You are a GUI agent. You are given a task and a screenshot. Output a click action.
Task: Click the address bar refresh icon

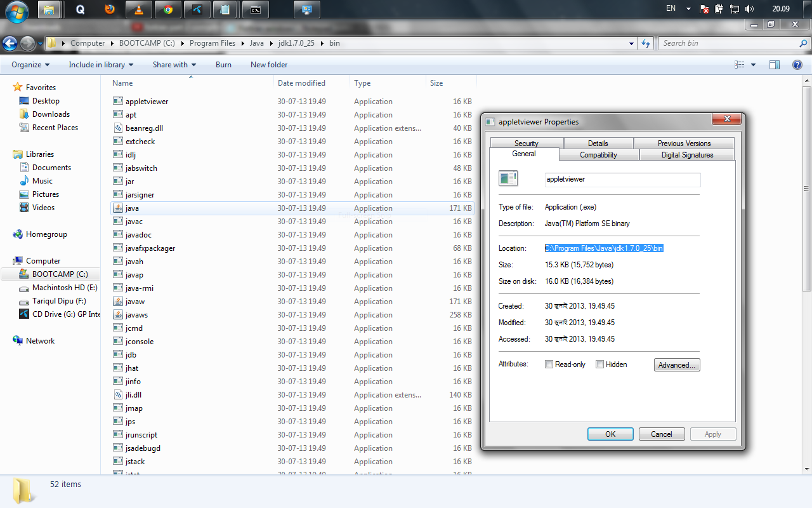[x=646, y=43]
